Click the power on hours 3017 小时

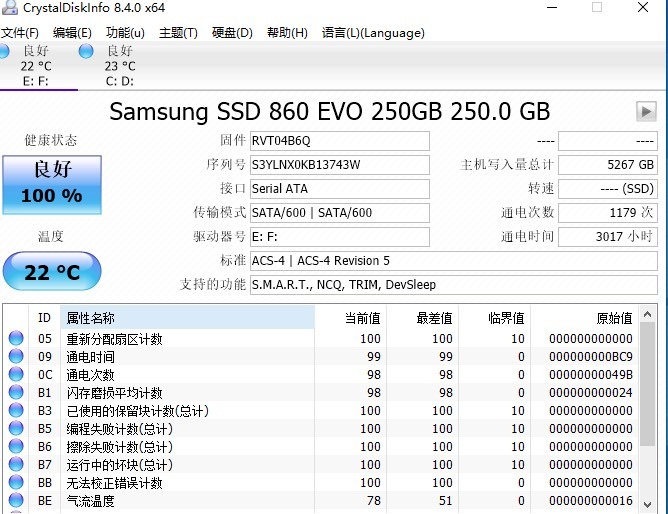[608, 237]
